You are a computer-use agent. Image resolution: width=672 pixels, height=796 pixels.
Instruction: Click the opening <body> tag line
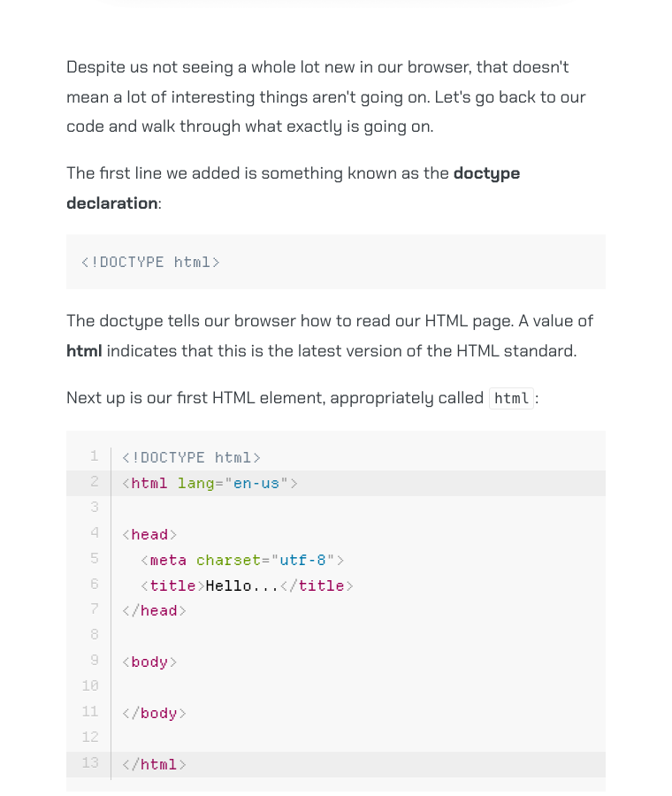(149, 662)
